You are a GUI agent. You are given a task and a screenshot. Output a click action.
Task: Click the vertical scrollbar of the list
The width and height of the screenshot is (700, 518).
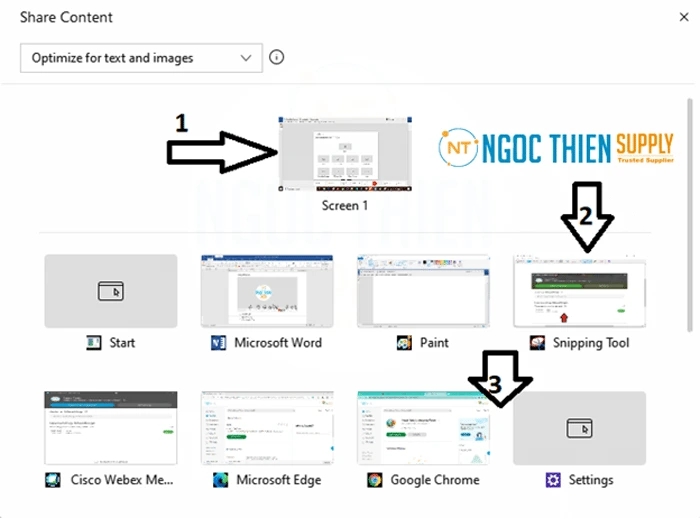pyautogui.click(x=690, y=215)
